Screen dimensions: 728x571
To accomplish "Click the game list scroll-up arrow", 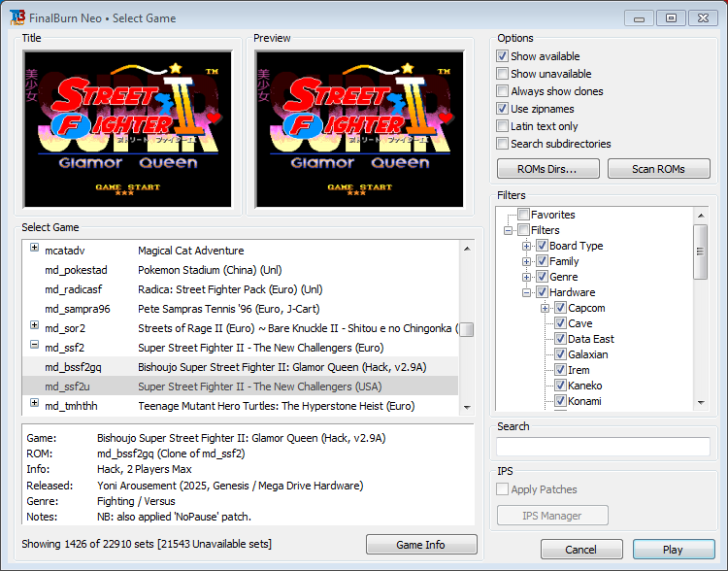I will 467,249.
